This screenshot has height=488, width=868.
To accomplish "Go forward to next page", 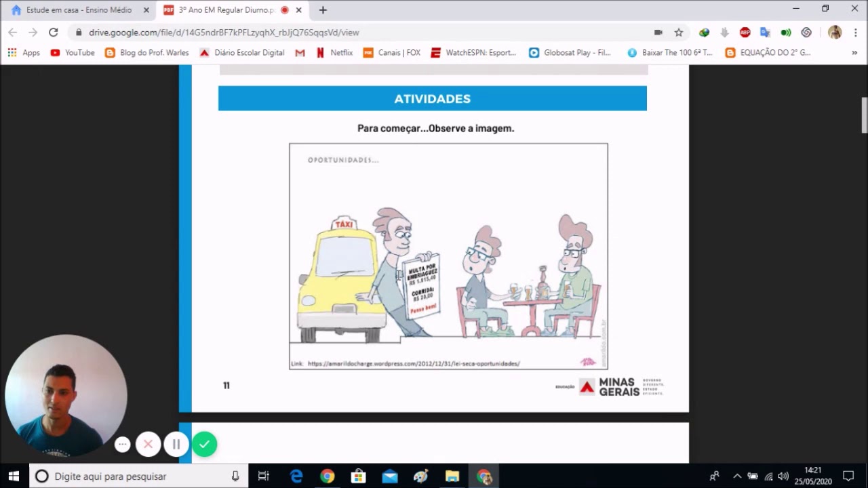I will 33,33.
